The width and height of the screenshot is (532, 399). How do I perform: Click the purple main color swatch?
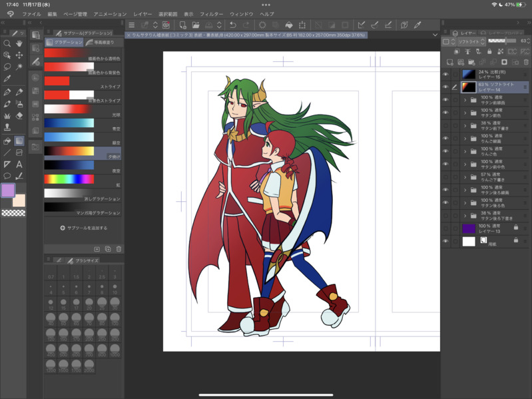pos(8,191)
